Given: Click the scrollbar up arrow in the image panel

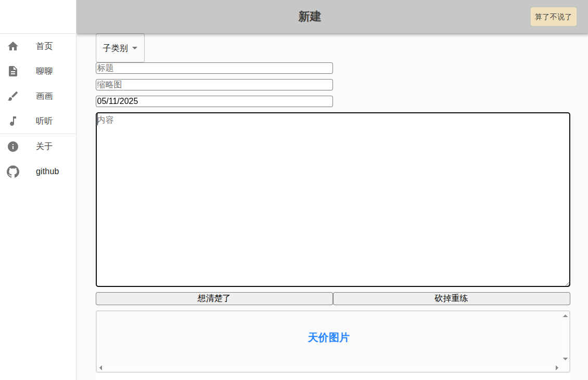Looking at the screenshot, I should (x=565, y=315).
